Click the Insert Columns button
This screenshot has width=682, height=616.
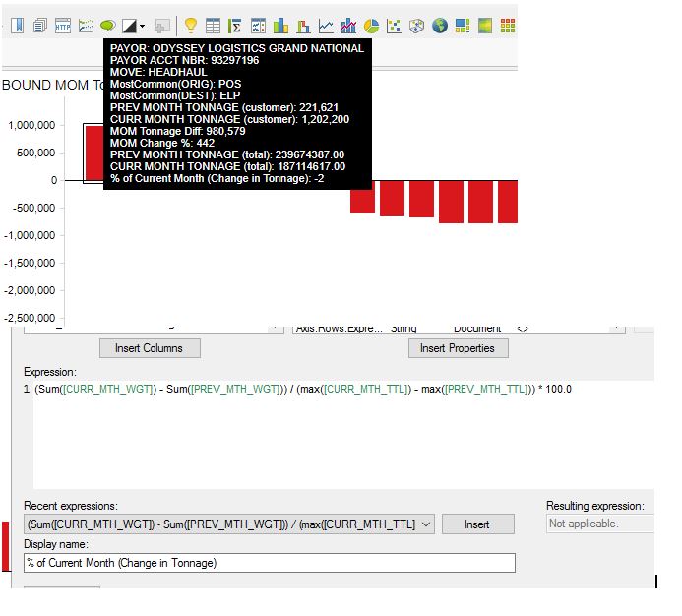pos(150,347)
